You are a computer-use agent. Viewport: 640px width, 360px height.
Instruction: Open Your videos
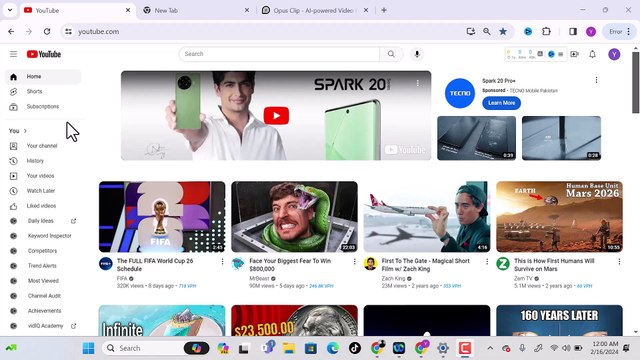point(43,176)
